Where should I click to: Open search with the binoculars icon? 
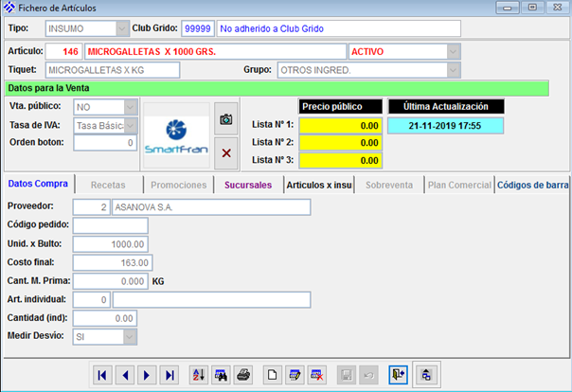pyautogui.click(x=222, y=375)
